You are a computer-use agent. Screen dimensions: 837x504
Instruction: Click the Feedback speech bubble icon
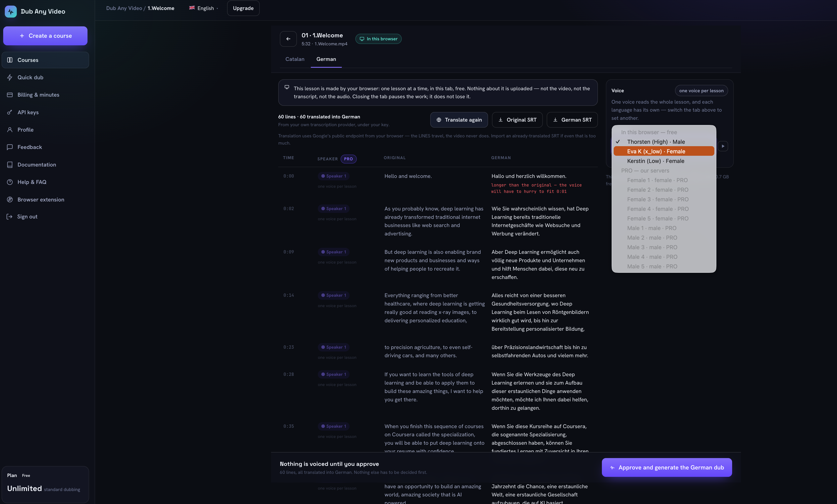coord(10,147)
